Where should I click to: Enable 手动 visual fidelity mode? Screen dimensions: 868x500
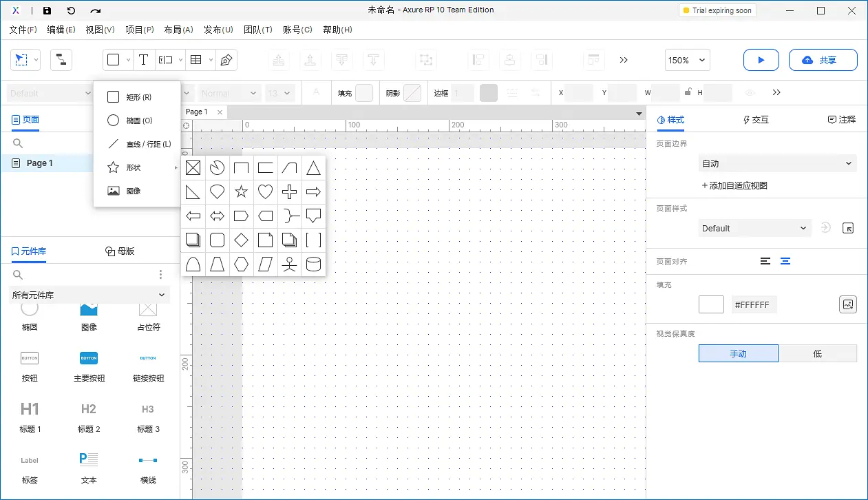point(738,353)
